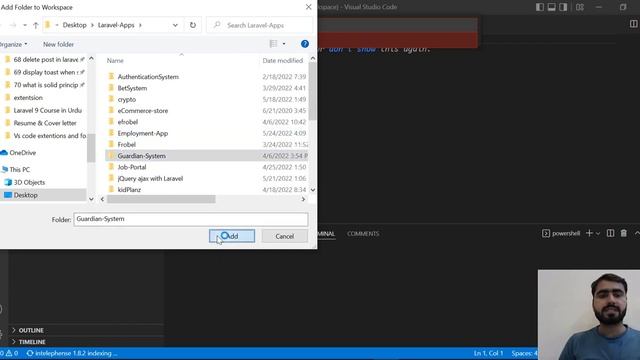Create a new terminal with plus icon
The width and height of the screenshot is (640, 360).
pos(589,233)
